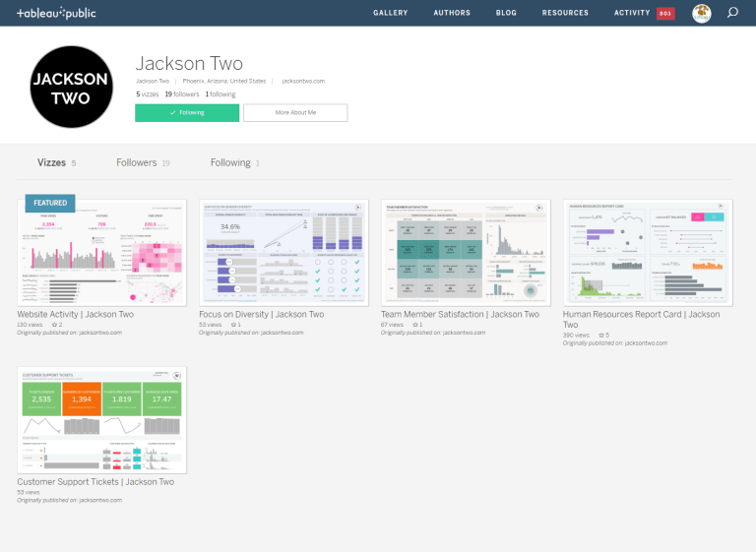This screenshot has height=552, width=756.
Task: Click star icon under Website Activity
Action: pos(54,325)
